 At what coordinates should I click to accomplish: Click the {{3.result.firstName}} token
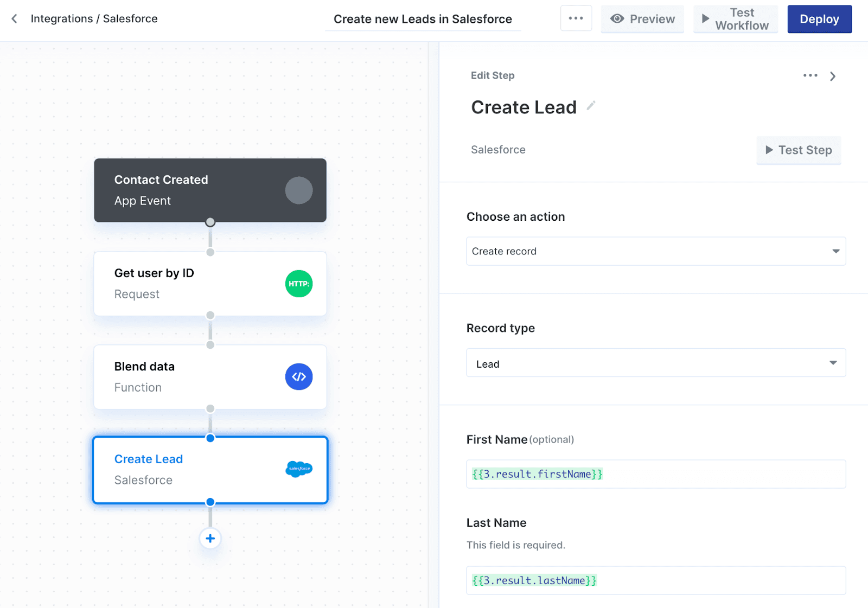click(x=537, y=474)
